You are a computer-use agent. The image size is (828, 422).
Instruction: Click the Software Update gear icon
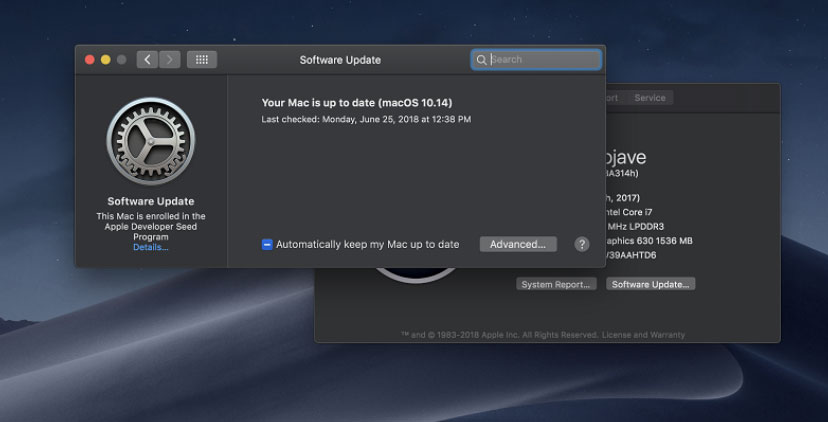click(x=151, y=141)
